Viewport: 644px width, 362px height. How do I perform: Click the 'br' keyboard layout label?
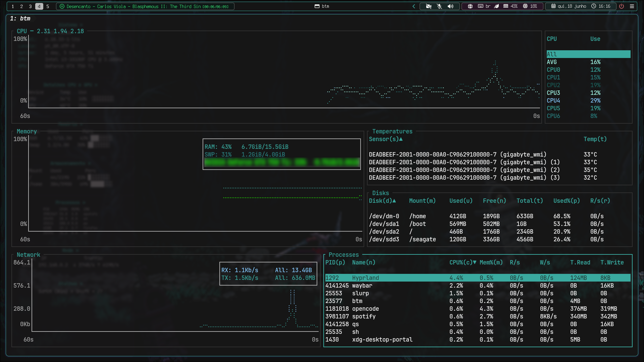tap(488, 6)
